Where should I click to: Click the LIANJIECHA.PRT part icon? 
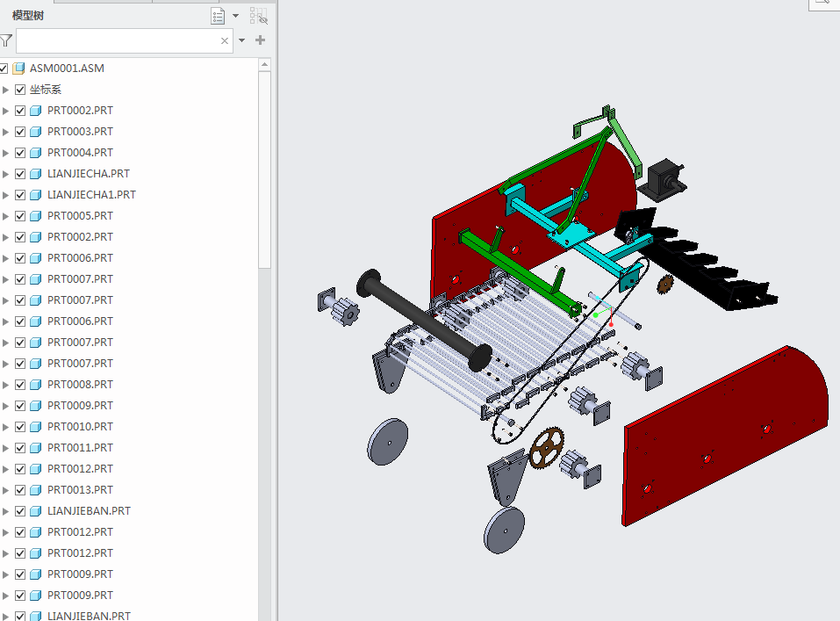click(36, 174)
